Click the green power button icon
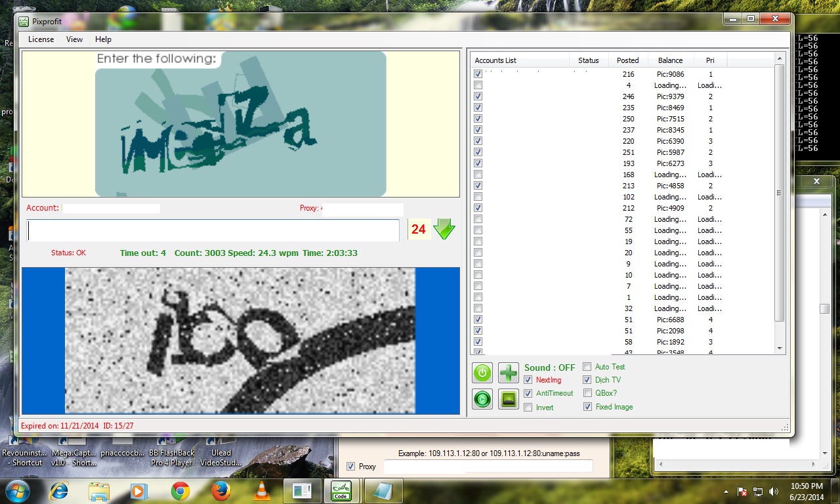This screenshot has height=504, width=840. 482,373
